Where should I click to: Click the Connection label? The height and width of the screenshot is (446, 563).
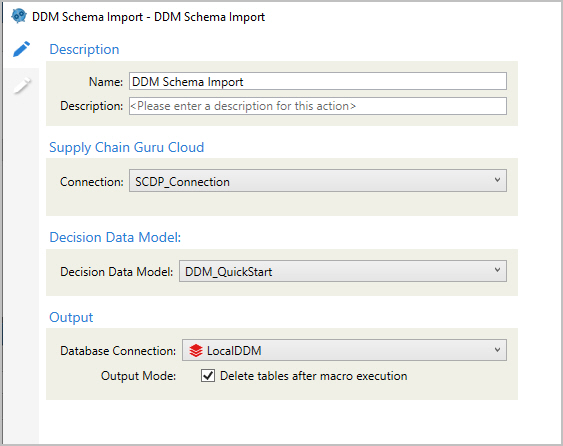pyautogui.click(x=92, y=182)
